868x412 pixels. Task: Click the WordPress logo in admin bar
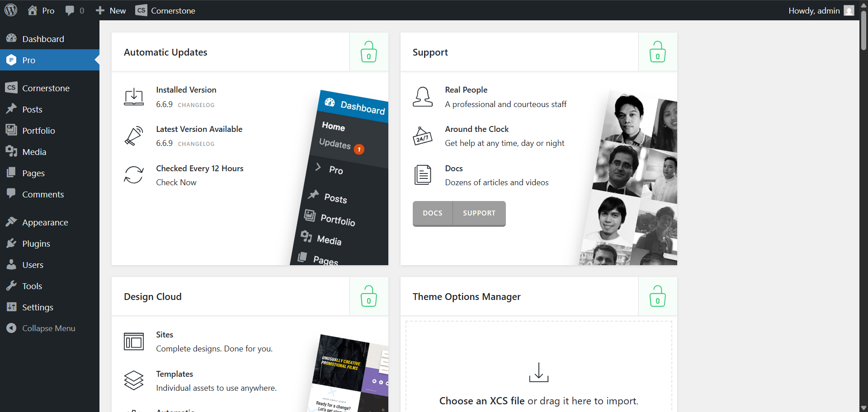[x=11, y=10]
